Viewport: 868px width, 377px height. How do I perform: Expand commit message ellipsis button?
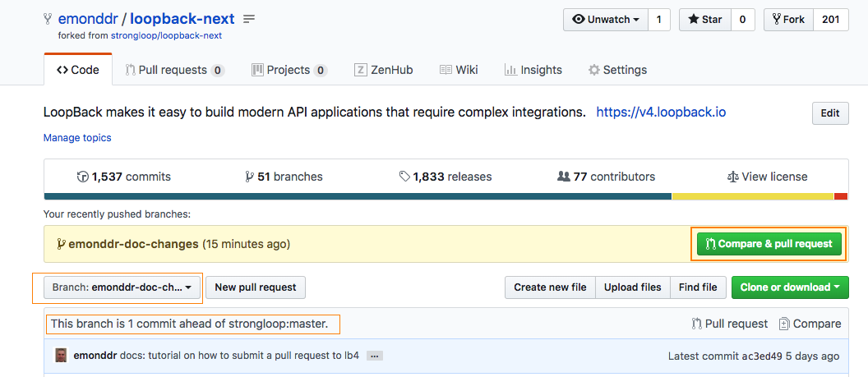point(375,356)
